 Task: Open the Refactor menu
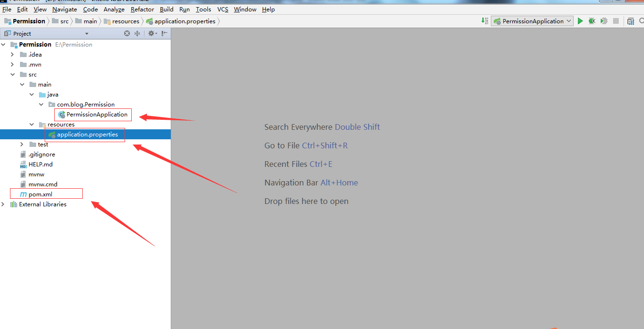click(143, 10)
